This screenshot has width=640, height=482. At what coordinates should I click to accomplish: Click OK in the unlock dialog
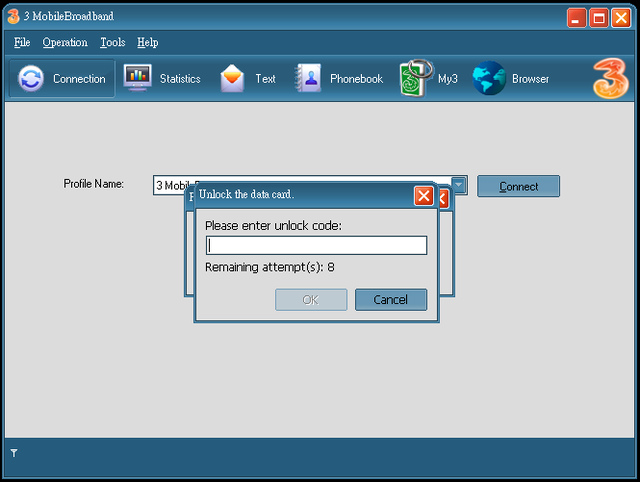[x=311, y=300]
